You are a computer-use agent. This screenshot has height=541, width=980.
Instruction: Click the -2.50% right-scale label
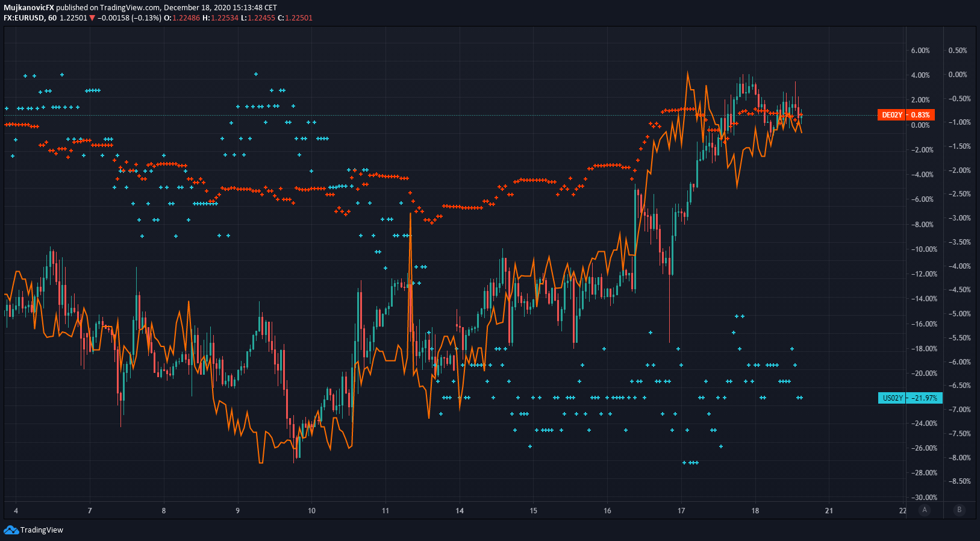959,194
